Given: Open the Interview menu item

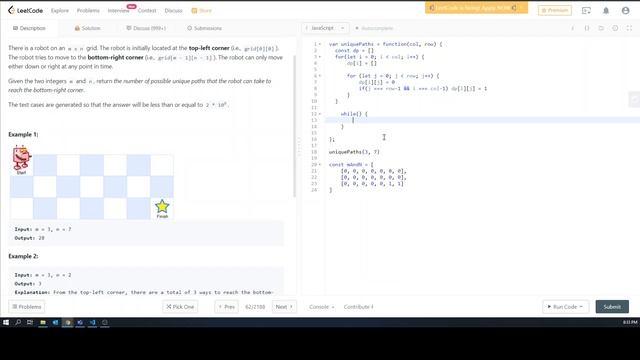Looking at the screenshot, I should click(x=118, y=11).
